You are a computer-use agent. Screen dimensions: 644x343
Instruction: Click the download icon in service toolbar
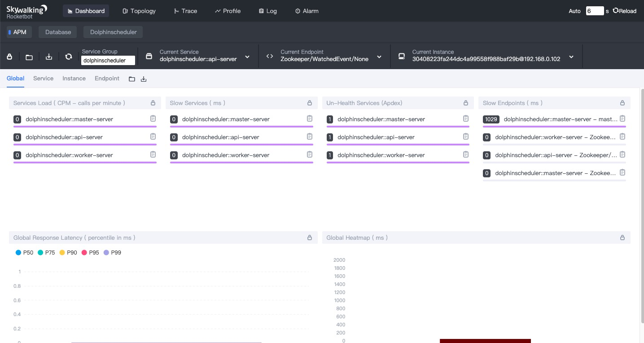[49, 57]
